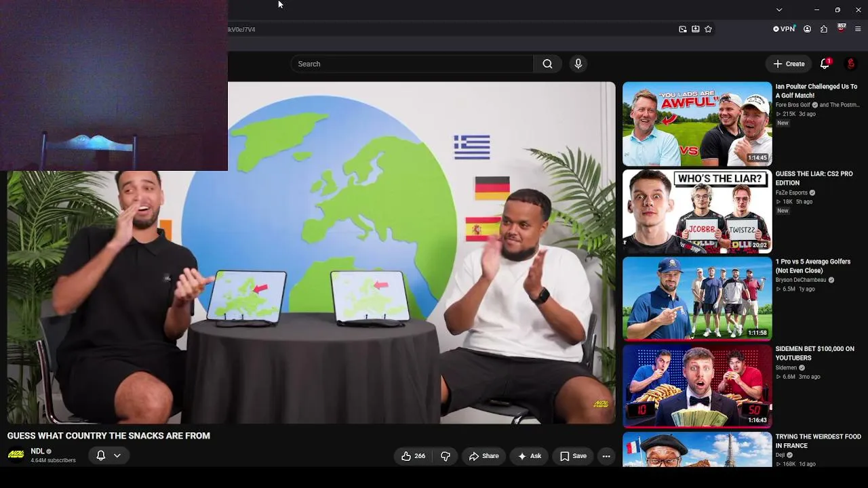Visit the Sidemen channel
Viewport: 868px width, 488px height.
pyautogui.click(x=786, y=367)
